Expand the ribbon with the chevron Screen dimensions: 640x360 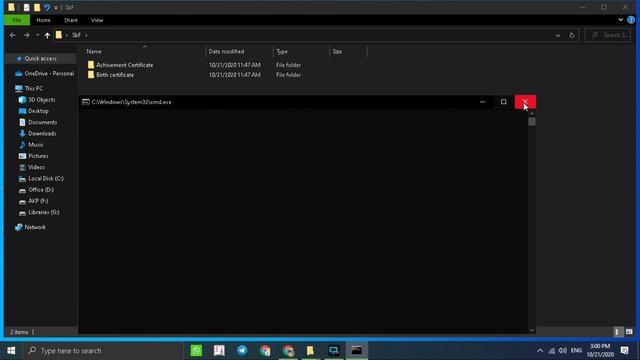click(620, 20)
